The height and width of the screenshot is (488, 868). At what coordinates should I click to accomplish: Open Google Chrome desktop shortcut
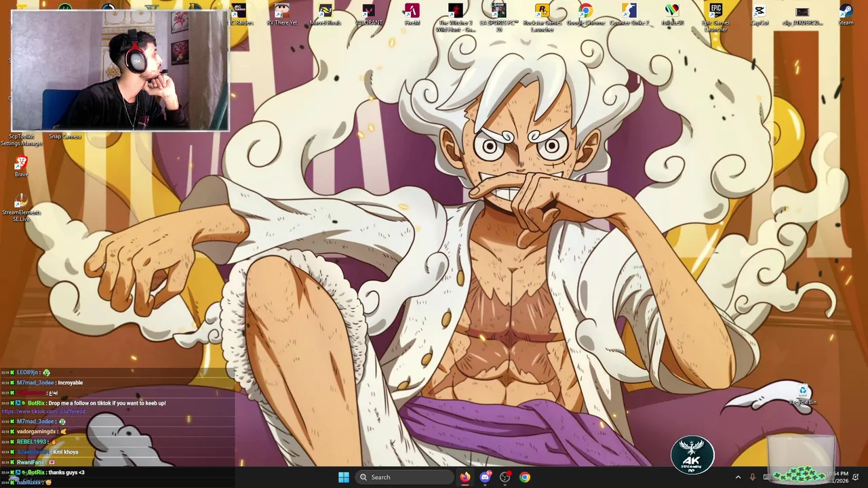585,14
